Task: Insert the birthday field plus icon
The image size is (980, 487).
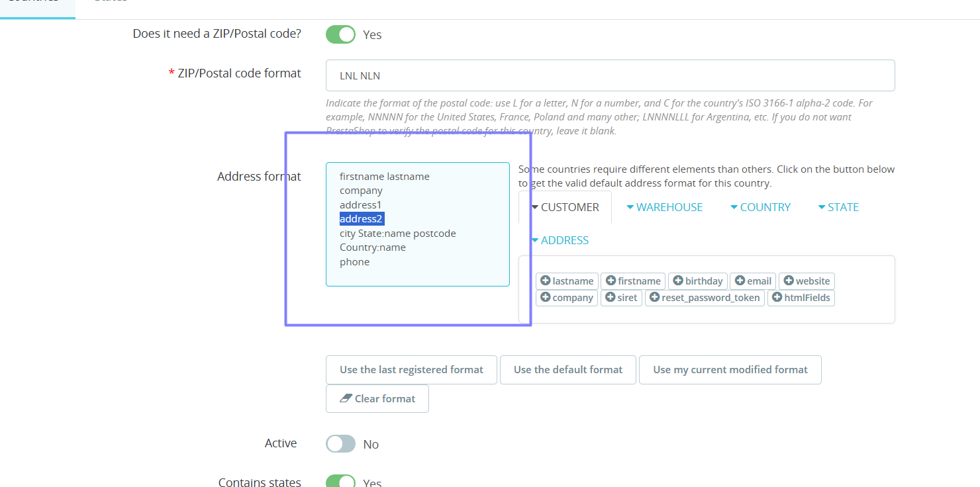Action: 678,281
